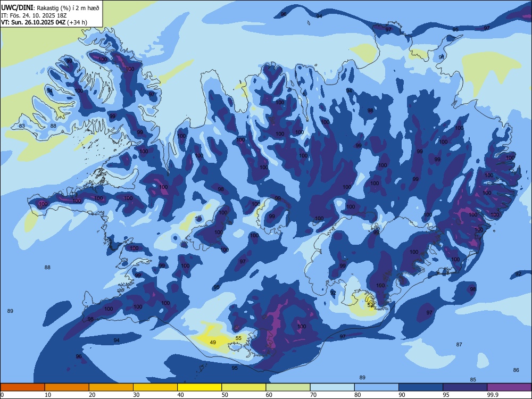The width and height of the screenshot is (532, 399).
Task: Click the legend tick label 60
Action: tap(269, 395)
